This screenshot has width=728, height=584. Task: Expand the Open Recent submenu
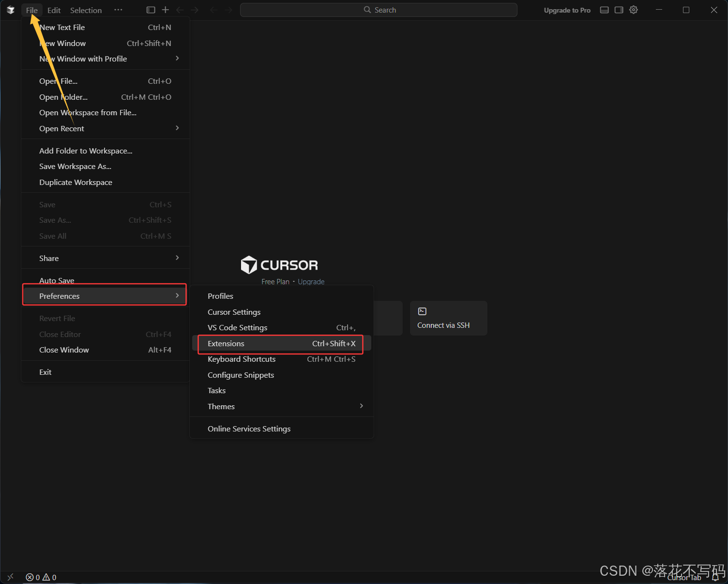click(x=106, y=128)
